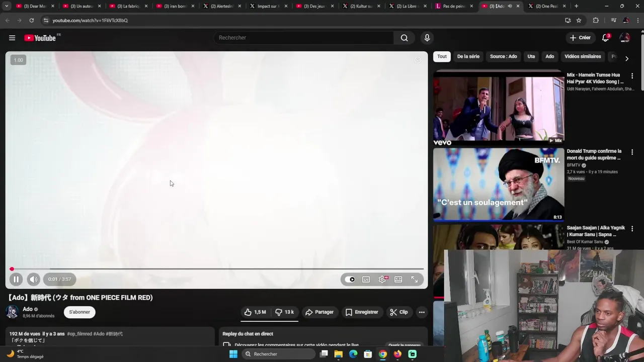Viewport: 644px width, 362px height.
Task: Click #op_filmred hashtag in description
Action: pos(79,334)
